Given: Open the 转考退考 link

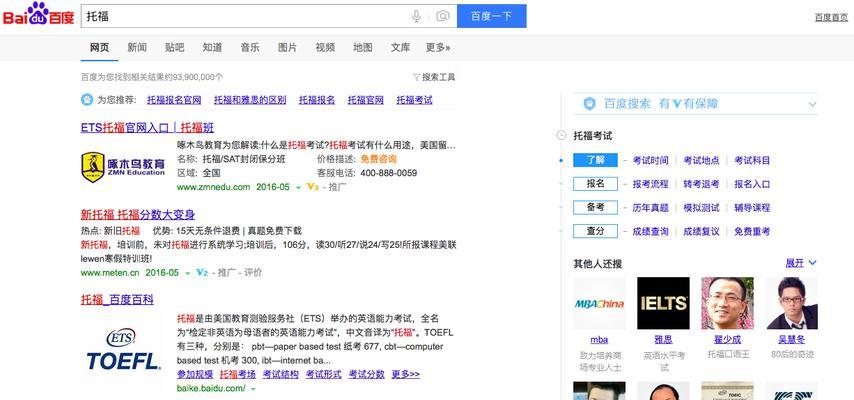Looking at the screenshot, I should click(702, 184).
